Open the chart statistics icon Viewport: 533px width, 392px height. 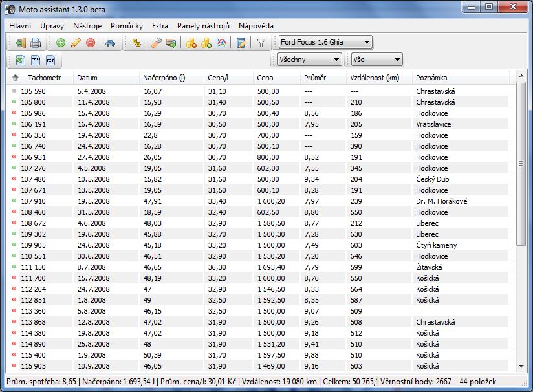click(221, 43)
